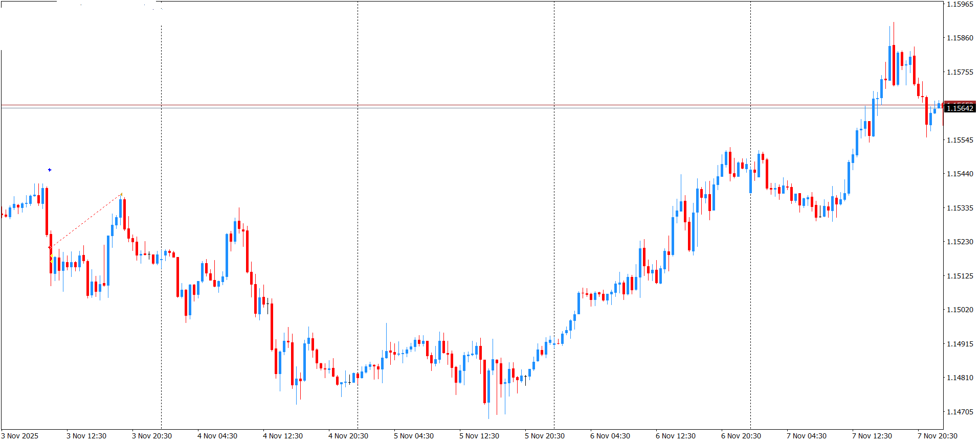Viewport: 980px width, 443px height.
Task: Select the "5 Nov 12:30" time label
Action: 479,436
